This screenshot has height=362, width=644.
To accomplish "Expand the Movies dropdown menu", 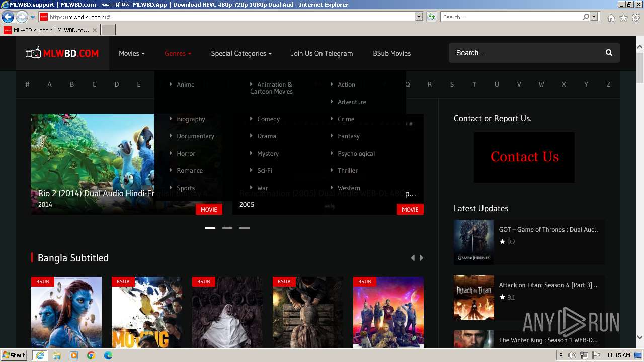I will [132, 53].
